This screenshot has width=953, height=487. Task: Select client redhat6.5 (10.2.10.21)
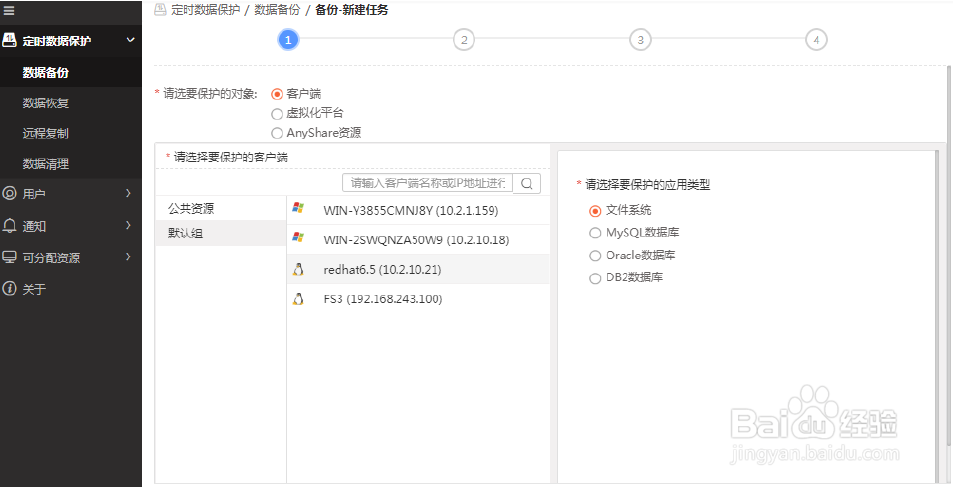[x=418, y=269]
